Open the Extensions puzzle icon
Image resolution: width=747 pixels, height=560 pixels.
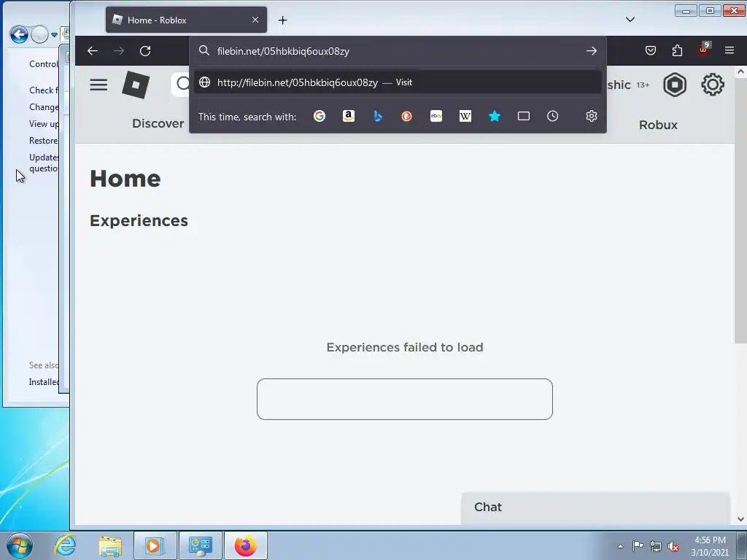tap(677, 50)
